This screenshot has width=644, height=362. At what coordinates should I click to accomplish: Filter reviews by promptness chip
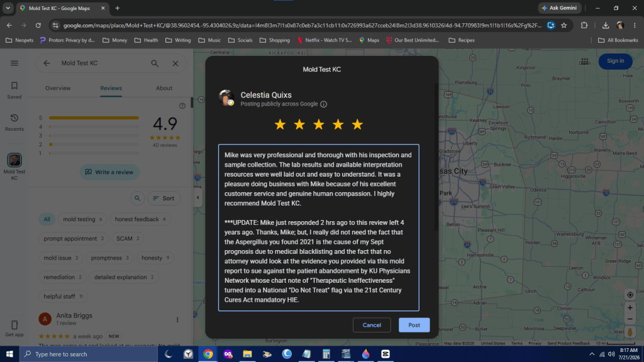click(109, 258)
